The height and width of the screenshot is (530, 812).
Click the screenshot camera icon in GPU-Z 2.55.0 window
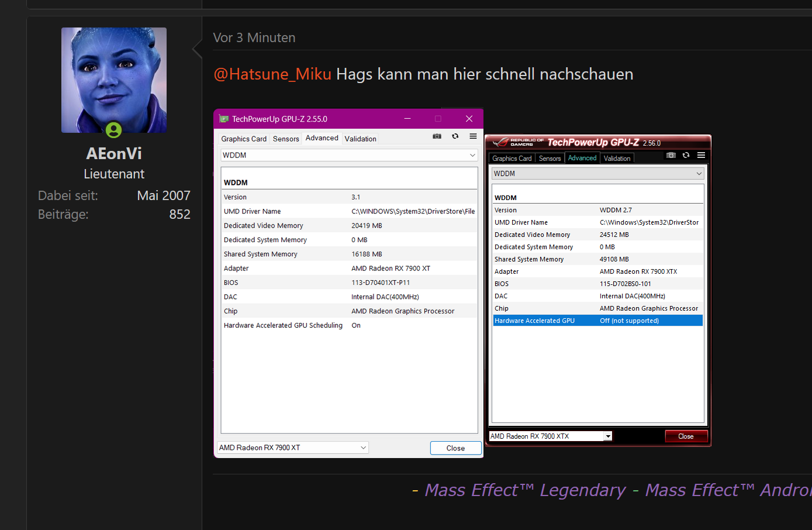(437, 136)
